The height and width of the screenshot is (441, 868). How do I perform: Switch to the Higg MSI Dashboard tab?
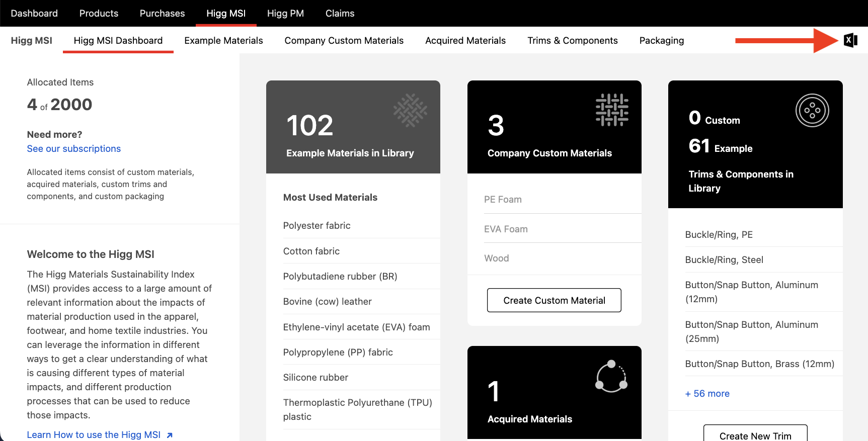[118, 40]
